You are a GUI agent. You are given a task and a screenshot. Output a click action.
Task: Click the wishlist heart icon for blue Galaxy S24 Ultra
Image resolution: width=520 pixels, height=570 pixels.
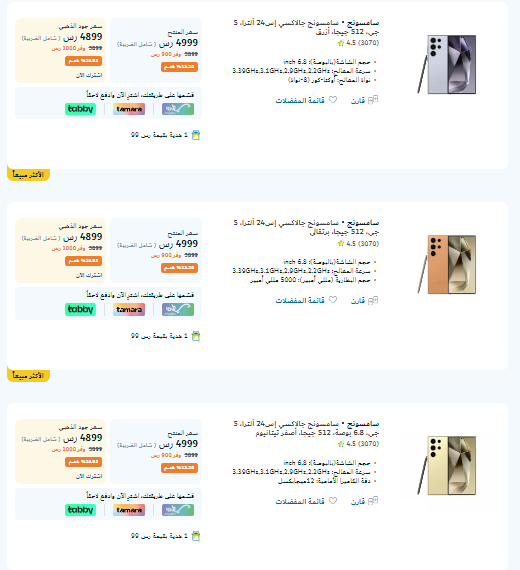[333, 100]
